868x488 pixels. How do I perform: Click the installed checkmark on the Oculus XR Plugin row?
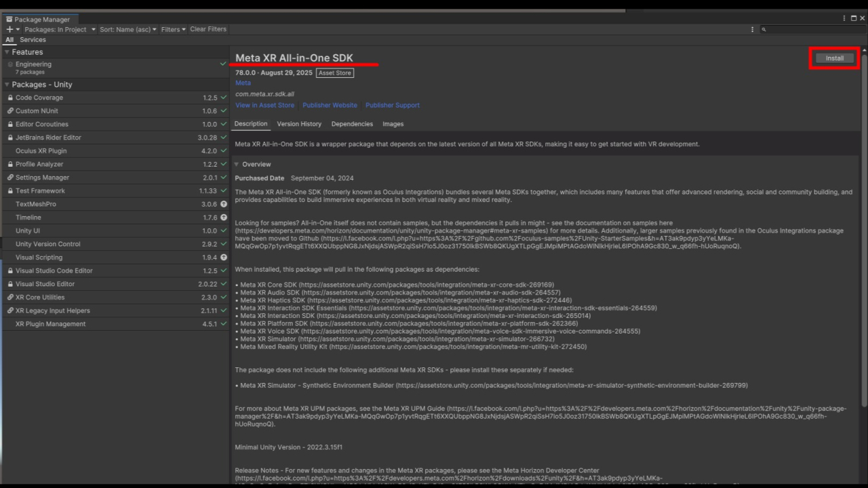click(224, 150)
